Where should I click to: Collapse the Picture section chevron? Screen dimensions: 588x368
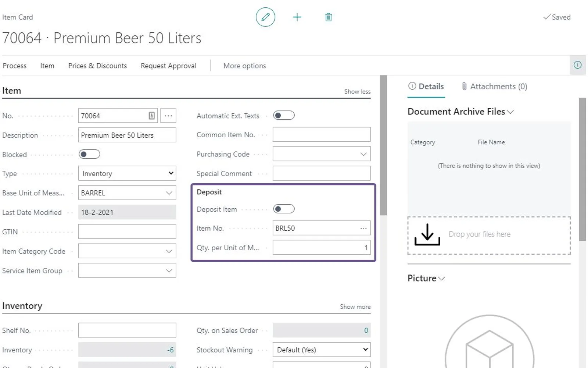[x=441, y=279]
